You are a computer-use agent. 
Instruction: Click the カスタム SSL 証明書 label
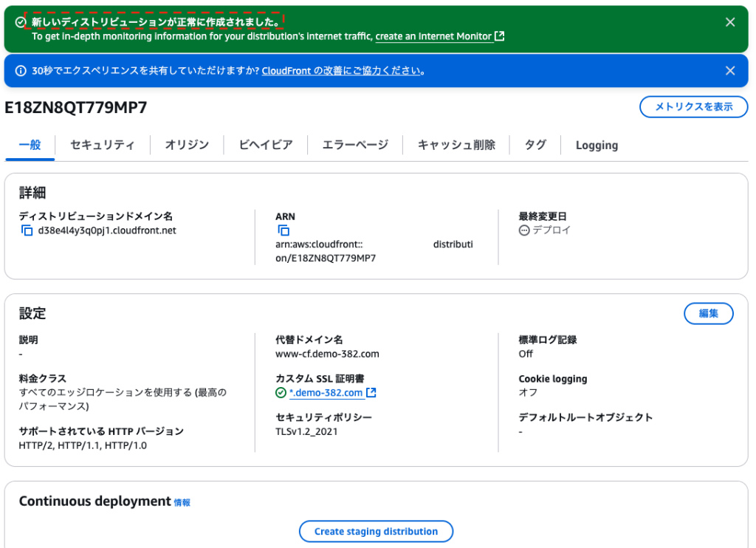click(x=320, y=379)
